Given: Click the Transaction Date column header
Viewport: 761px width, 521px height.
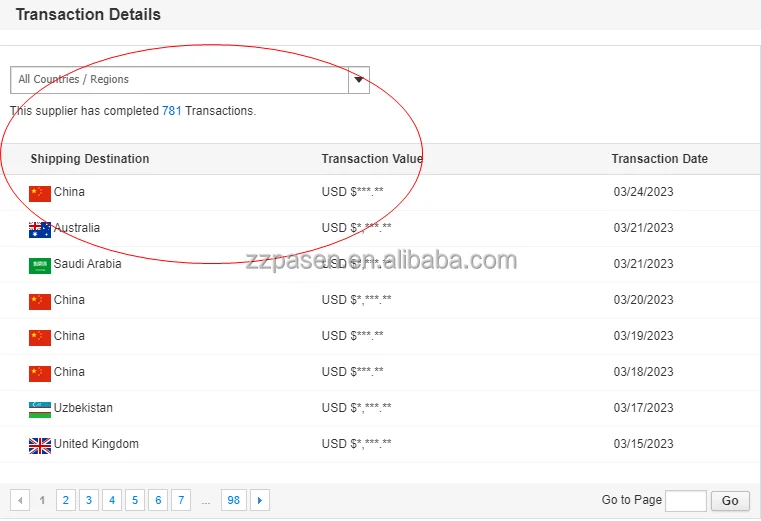Looking at the screenshot, I should pos(659,159).
